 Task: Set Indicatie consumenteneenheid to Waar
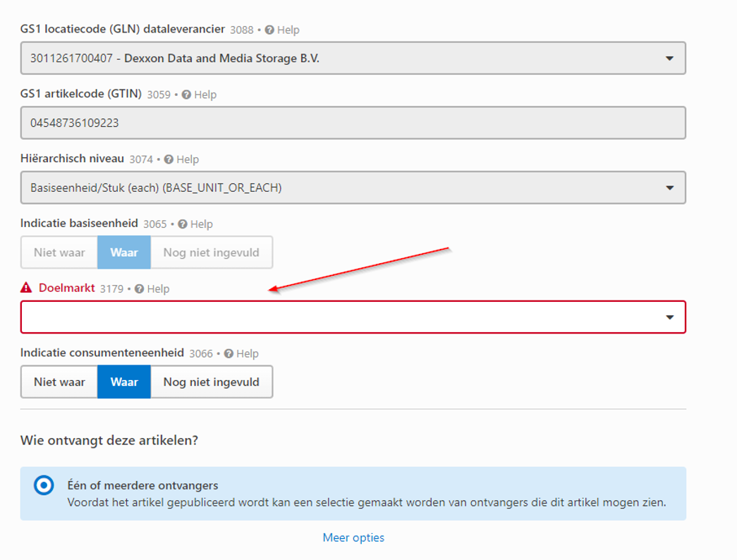pos(124,382)
